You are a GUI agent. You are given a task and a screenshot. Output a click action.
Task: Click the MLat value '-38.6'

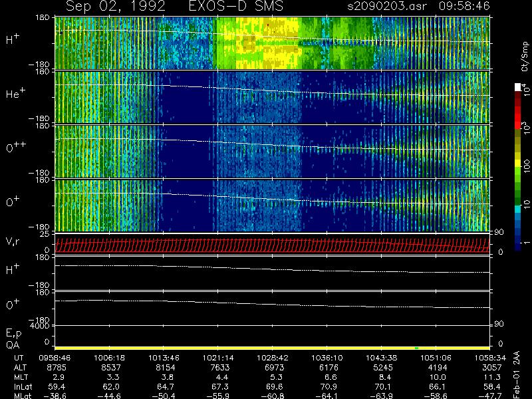[x=55, y=396]
